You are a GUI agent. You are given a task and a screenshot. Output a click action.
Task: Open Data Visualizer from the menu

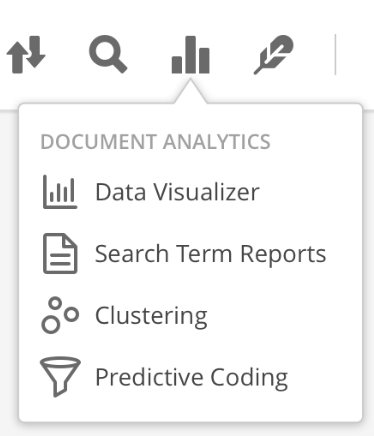(x=177, y=192)
